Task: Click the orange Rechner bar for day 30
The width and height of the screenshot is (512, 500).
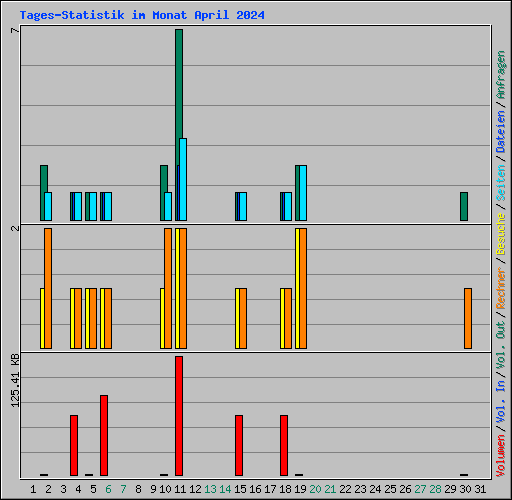Action: 468,318
